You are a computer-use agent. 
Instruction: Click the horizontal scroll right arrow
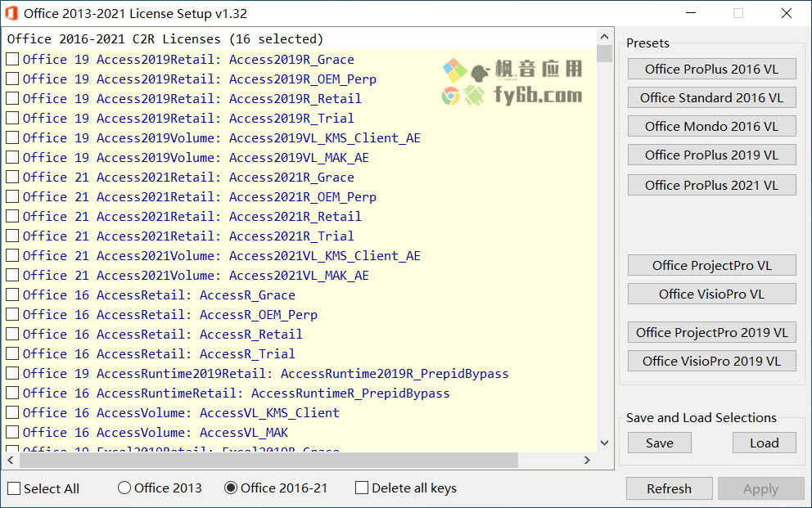(x=587, y=460)
